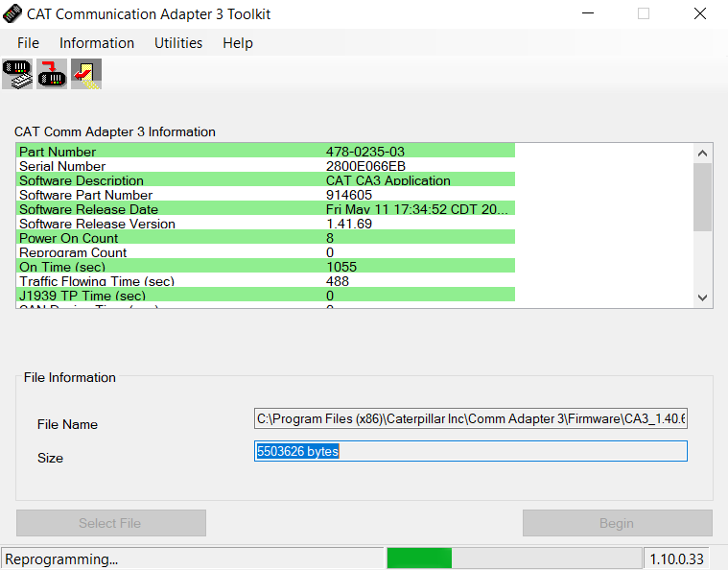Select the Reprogram Count row

[266, 251]
